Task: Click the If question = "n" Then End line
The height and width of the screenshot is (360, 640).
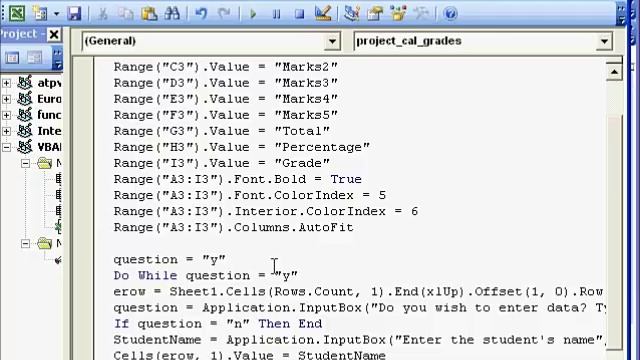Action: 218,324
